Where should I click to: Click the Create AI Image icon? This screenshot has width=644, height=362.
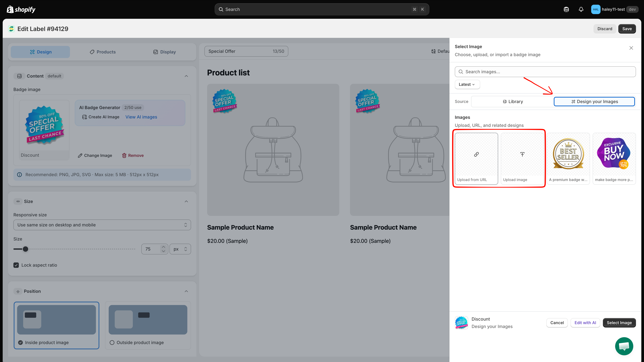click(x=85, y=117)
